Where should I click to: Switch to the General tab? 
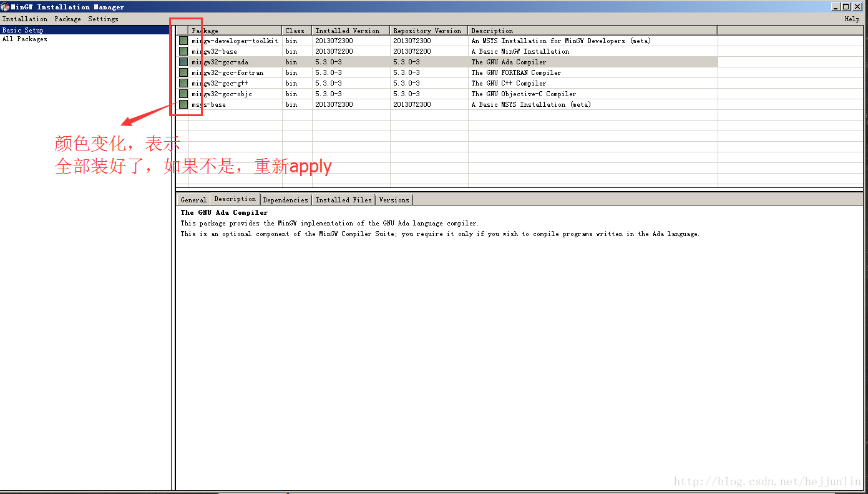coord(193,200)
